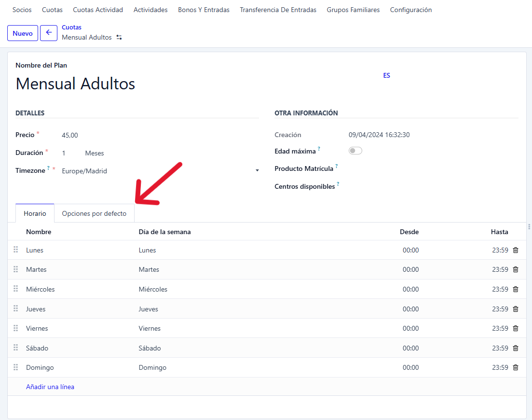The width and height of the screenshot is (532, 420).
Task: Click the back arrow button
Action: point(49,33)
